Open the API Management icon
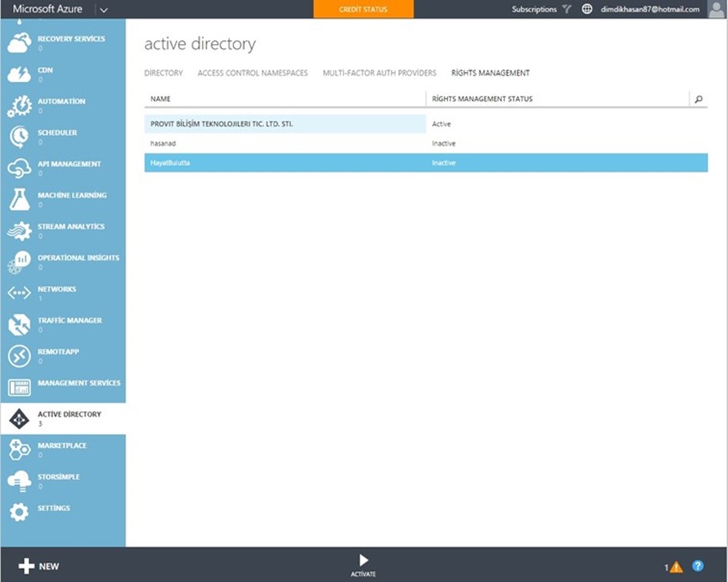728x582 pixels. [x=19, y=168]
